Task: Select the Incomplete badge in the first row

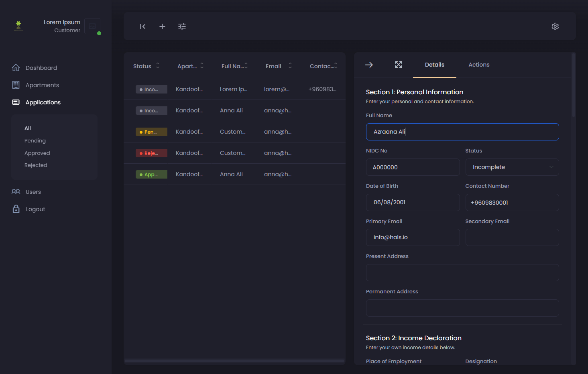Action: point(151,89)
